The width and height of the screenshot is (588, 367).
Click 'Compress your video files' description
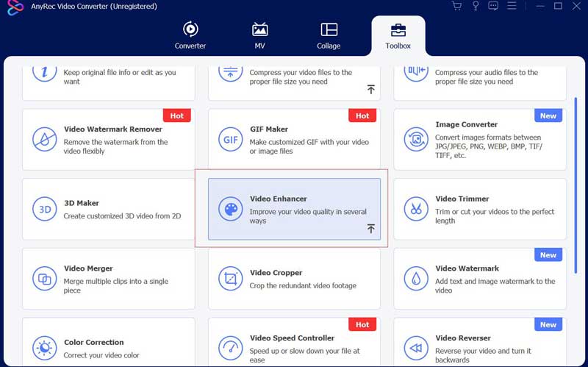pos(301,77)
